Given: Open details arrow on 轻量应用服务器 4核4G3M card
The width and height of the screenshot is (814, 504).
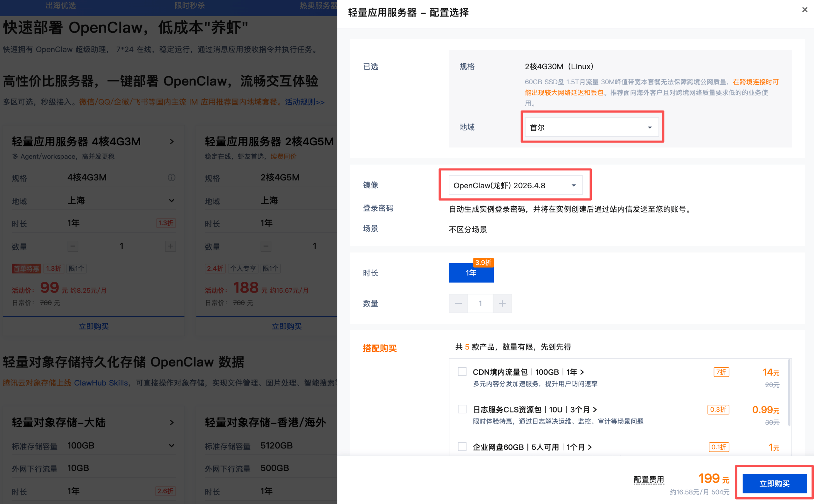Looking at the screenshot, I should tap(172, 141).
